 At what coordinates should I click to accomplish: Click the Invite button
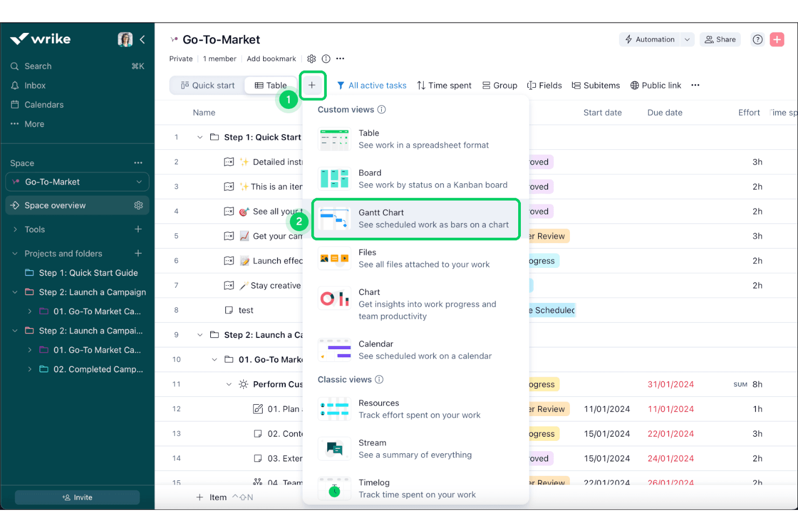pyautogui.click(x=77, y=498)
